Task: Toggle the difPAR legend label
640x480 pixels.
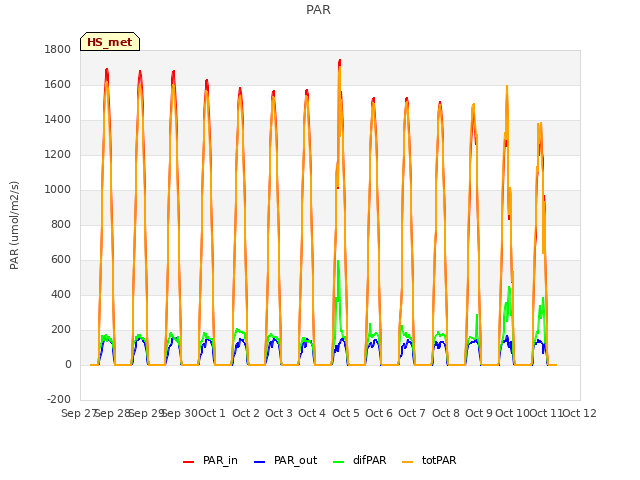Action: tap(369, 460)
